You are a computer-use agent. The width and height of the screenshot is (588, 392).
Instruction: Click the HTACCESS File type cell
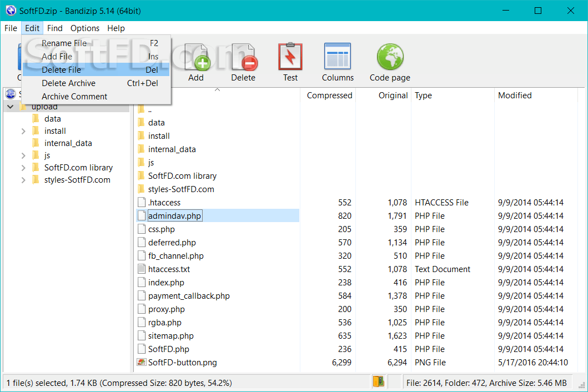(441, 203)
